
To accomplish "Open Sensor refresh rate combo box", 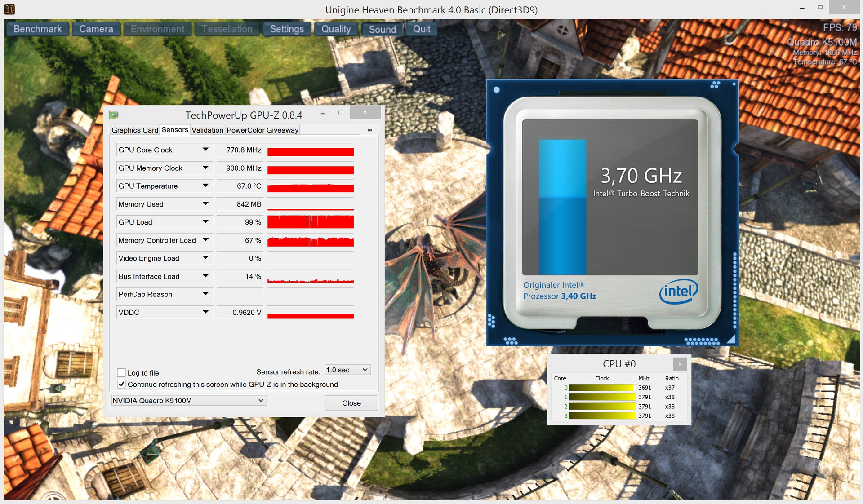I will tap(348, 370).
